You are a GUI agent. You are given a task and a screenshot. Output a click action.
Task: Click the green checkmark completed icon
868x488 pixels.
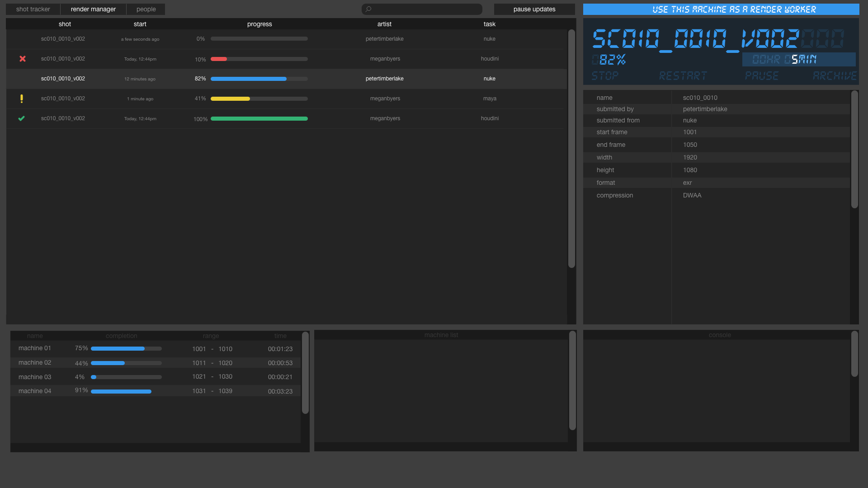click(x=21, y=118)
